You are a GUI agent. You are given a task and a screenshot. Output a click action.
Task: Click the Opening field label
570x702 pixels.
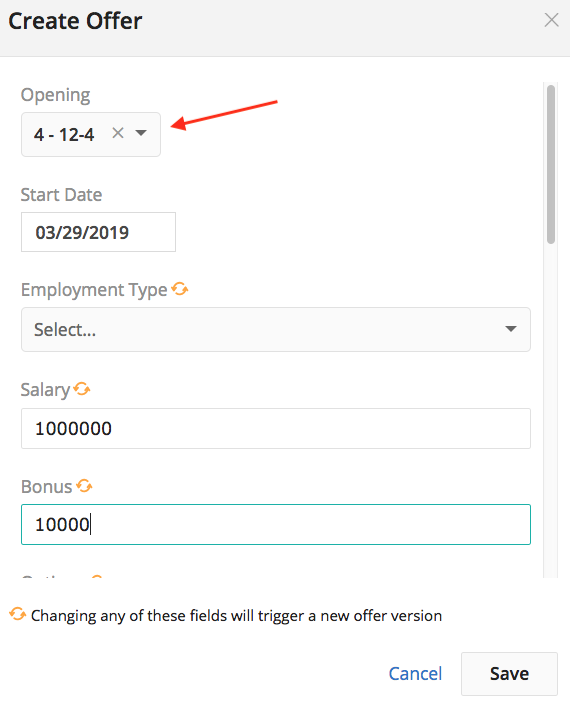(x=56, y=95)
